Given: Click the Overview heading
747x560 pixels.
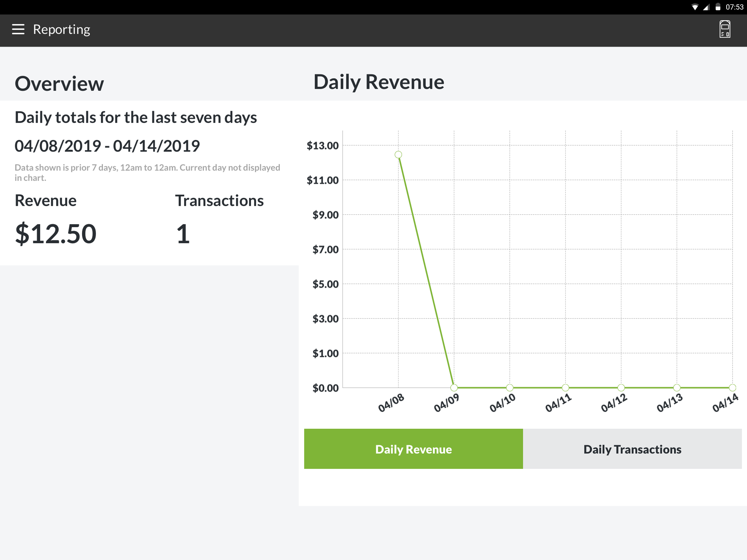Looking at the screenshot, I should 59,83.
